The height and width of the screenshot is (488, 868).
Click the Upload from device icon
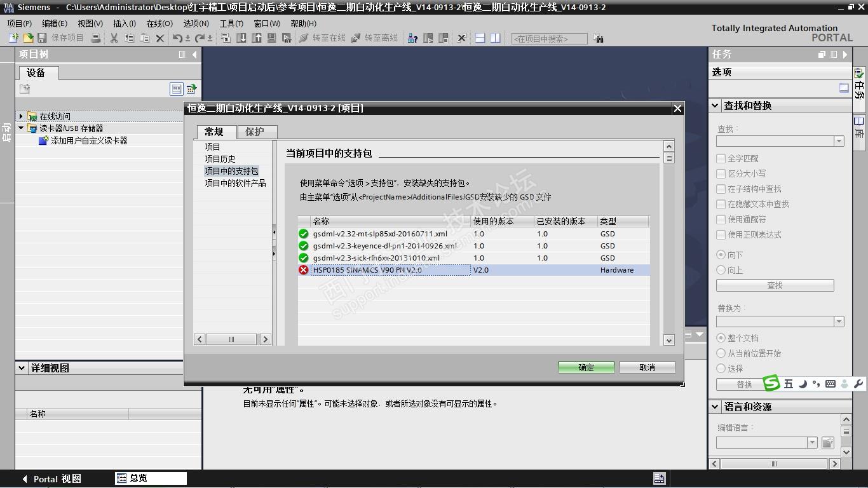[257, 38]
